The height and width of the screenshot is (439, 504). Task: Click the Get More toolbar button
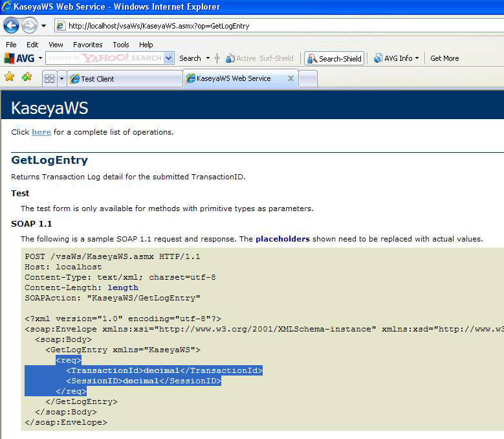tap(444, 58)
